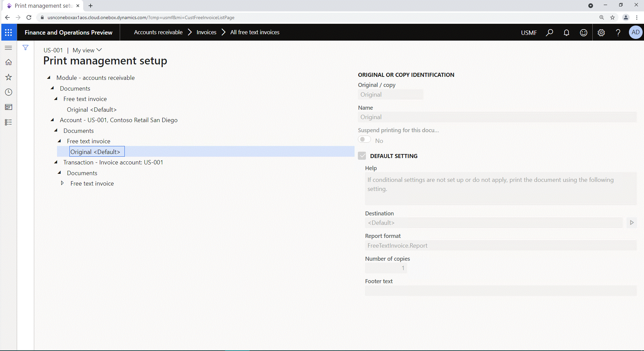Click the Report format field
644x351 pixels.
[501, 245]
